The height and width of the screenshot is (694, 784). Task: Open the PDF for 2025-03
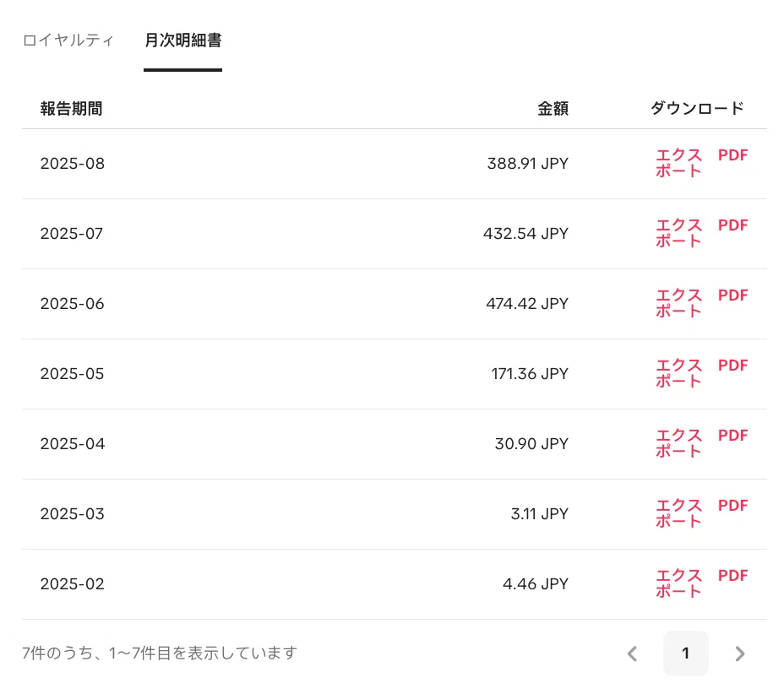733,506
